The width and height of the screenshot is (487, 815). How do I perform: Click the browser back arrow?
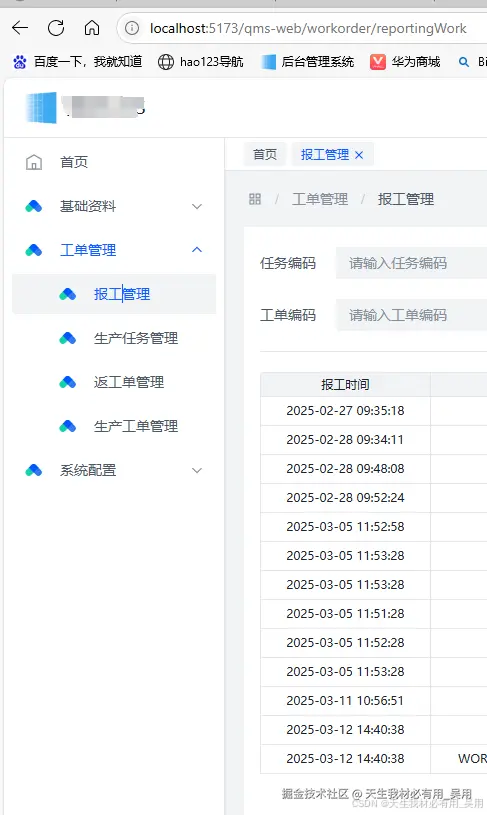pos(20,28)
